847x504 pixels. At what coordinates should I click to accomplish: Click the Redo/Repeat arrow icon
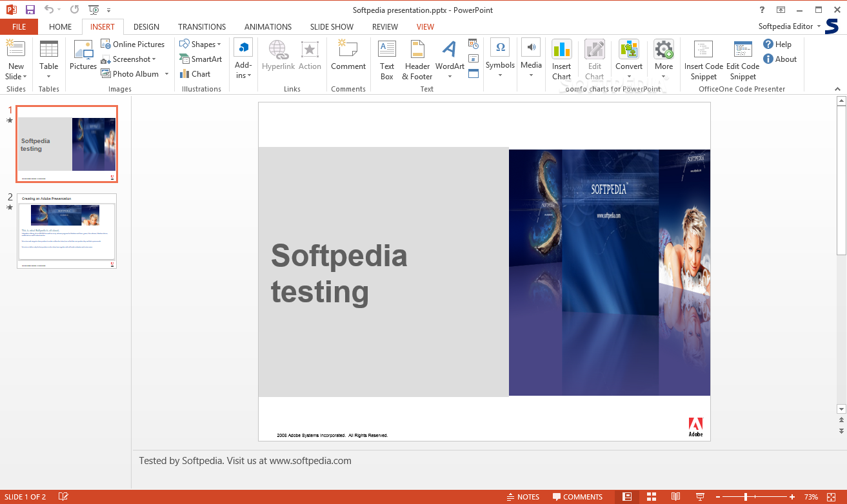click(74, 10)
